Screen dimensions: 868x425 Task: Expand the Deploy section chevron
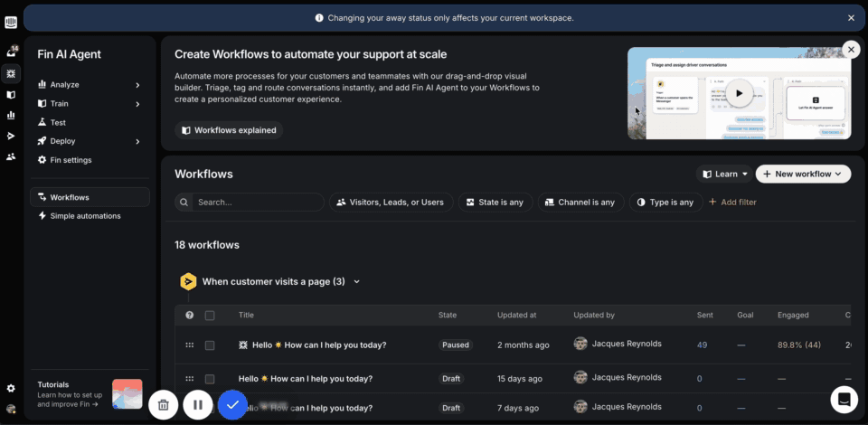point(137,142)
